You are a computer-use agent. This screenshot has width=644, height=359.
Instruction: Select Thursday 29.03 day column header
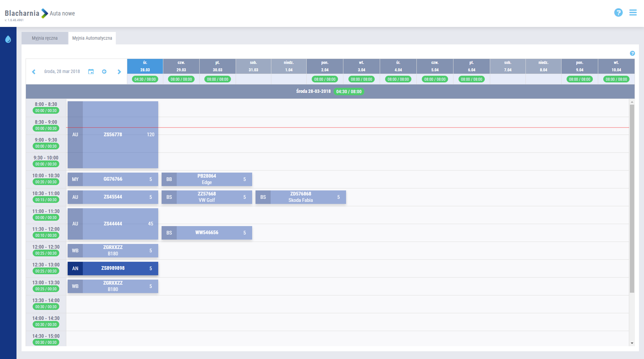(x=181, y=66)
